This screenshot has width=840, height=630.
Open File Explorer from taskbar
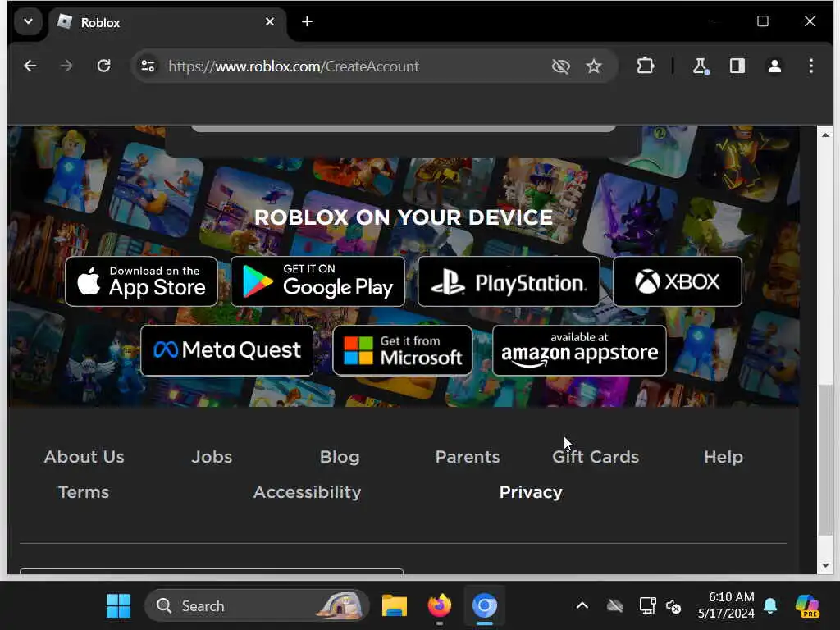[x=395, y=606]
